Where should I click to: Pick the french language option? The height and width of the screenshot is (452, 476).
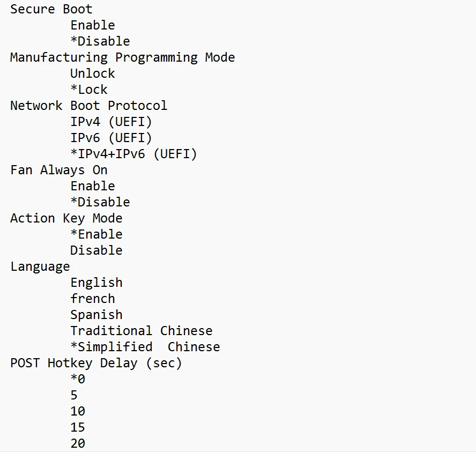[93, 299]
